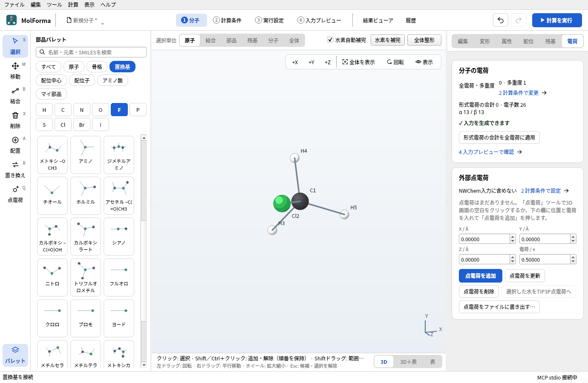
Task: Activate the 選択 (select) tool
Action: point(15,46)
